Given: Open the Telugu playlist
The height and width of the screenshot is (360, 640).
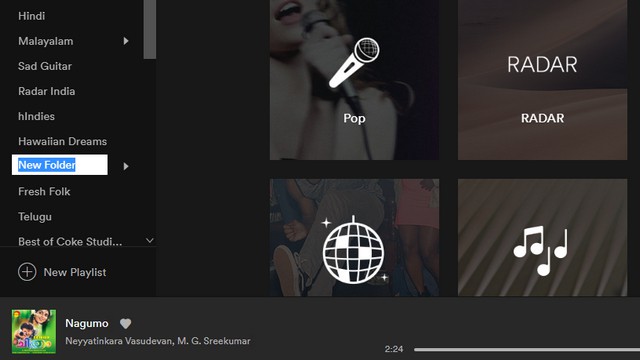Looking at the screenshot, I should 35,217.
